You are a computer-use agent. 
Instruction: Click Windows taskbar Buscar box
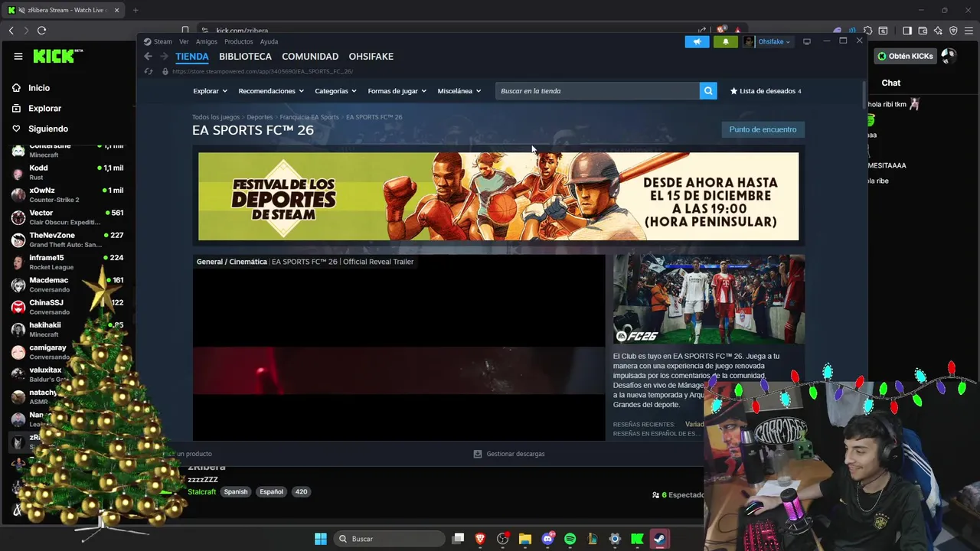pyautogui.click(x=389, y=539)
